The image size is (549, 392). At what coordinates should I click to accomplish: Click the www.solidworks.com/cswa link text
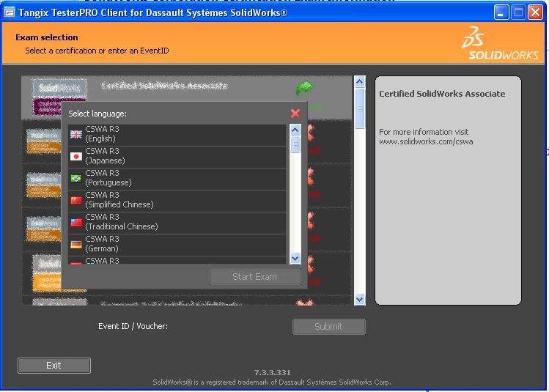click(426, 141)
